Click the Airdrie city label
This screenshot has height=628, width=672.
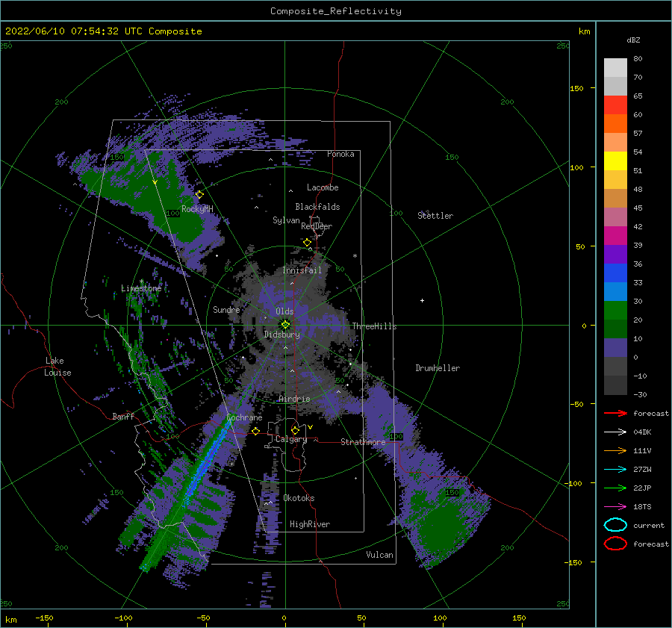(294, 399)
